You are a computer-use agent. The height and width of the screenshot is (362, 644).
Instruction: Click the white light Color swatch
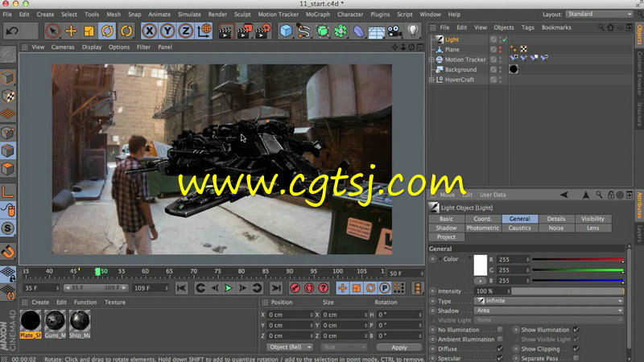480,265
